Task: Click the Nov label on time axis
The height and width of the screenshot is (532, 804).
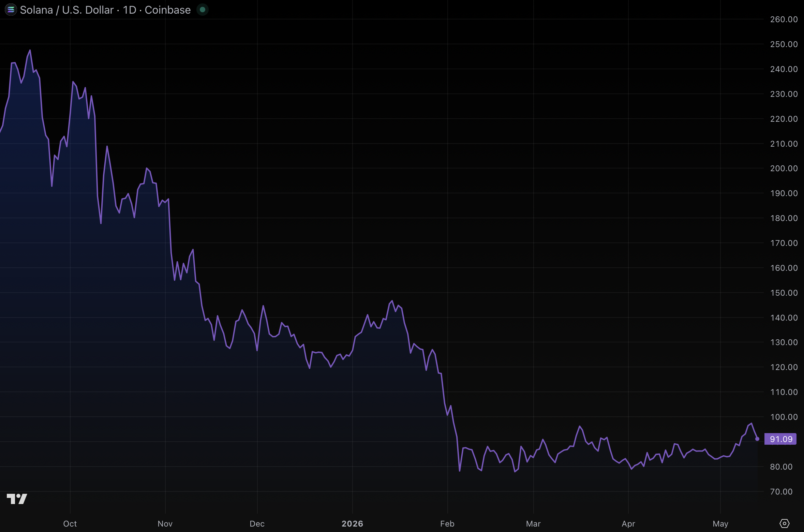Action: [x=165, y=523]
